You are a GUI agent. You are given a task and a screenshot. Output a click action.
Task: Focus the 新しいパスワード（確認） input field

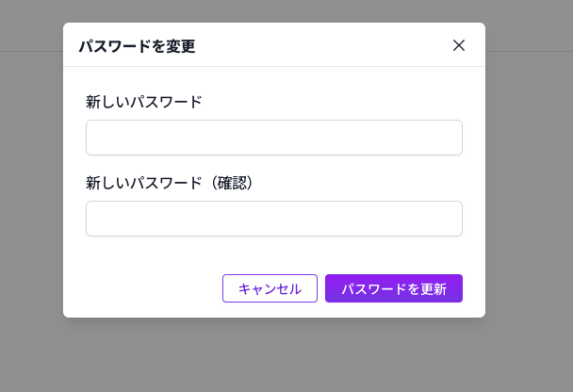(x=273, y=219)
